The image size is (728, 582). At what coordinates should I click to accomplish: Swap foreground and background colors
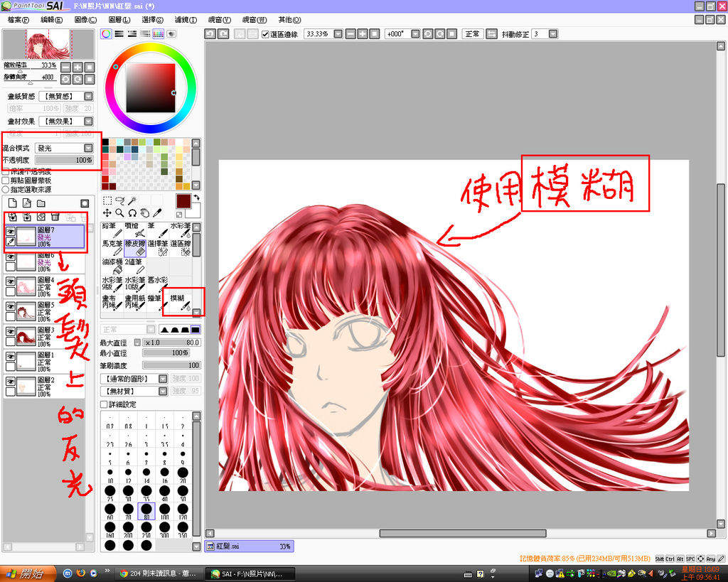click(196, 198)
